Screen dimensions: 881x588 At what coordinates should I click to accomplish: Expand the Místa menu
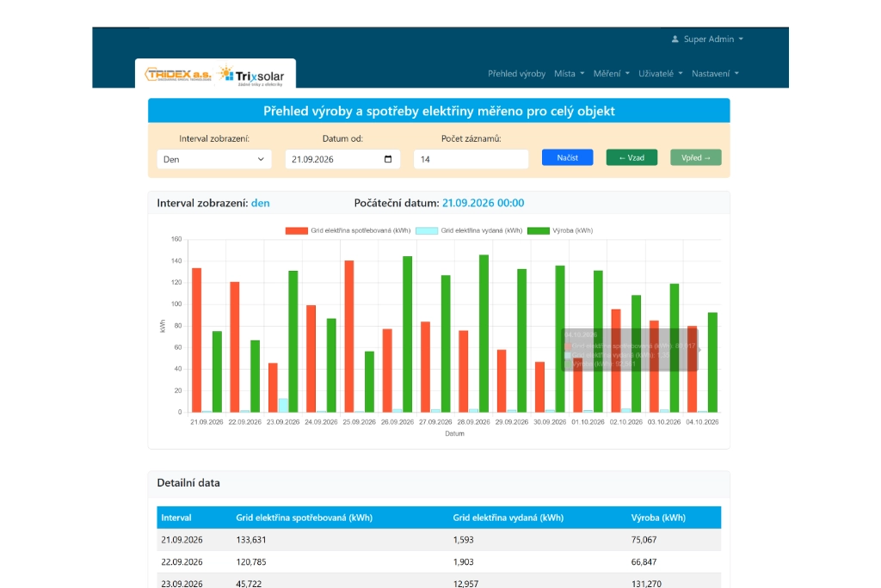click(x=570, y=74)
